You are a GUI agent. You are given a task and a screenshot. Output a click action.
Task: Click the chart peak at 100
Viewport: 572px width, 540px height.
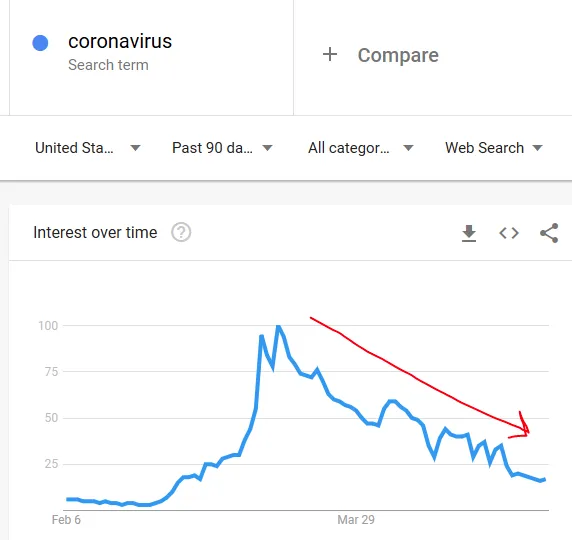tap(279, 326)
